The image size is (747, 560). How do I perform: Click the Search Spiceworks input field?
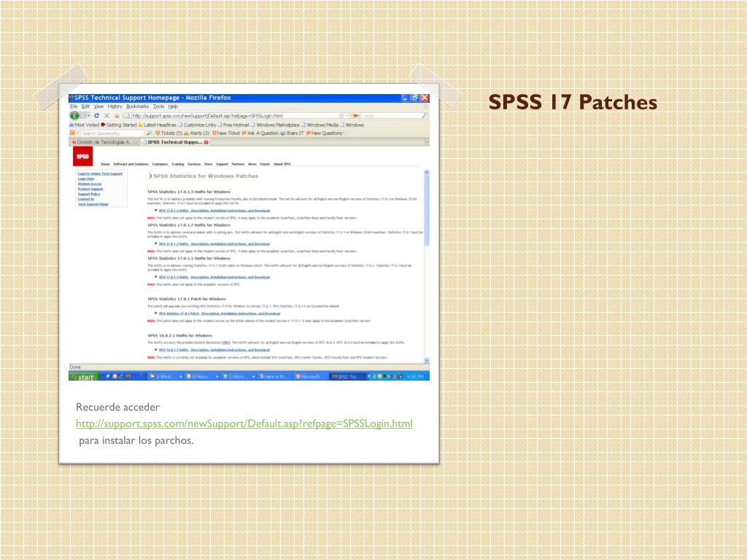(112, 133)
